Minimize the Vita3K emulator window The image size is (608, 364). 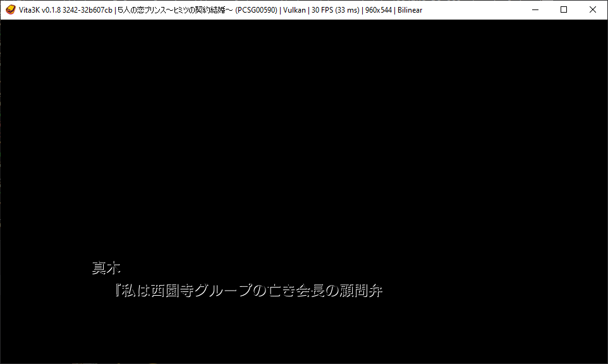[534, 9]
